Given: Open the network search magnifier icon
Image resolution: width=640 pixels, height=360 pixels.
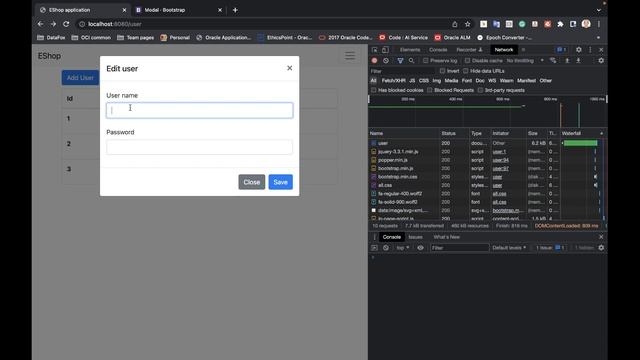Looking at the screenshot, I should click(x=411, y=60).
